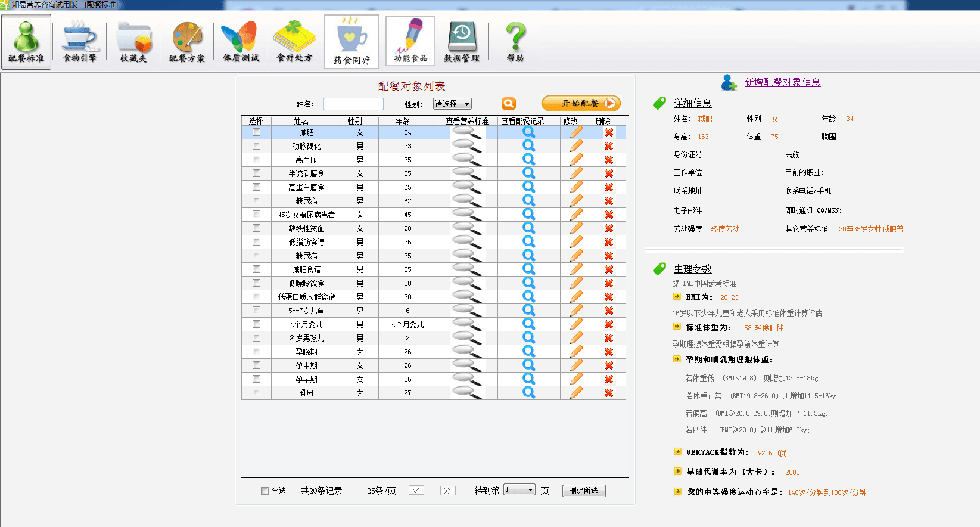Tick the checkbox for the 高血压 row
Screen dimensions: 980x527
256,160
